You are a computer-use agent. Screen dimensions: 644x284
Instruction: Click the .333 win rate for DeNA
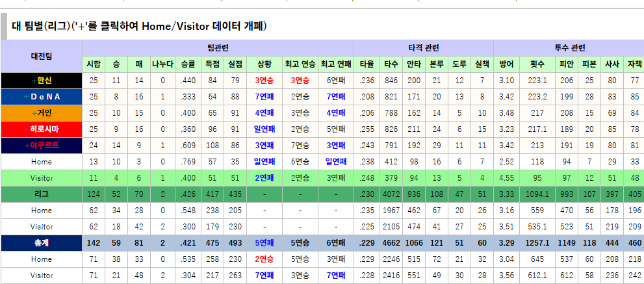pyautogui.click(x=188, y=97)
